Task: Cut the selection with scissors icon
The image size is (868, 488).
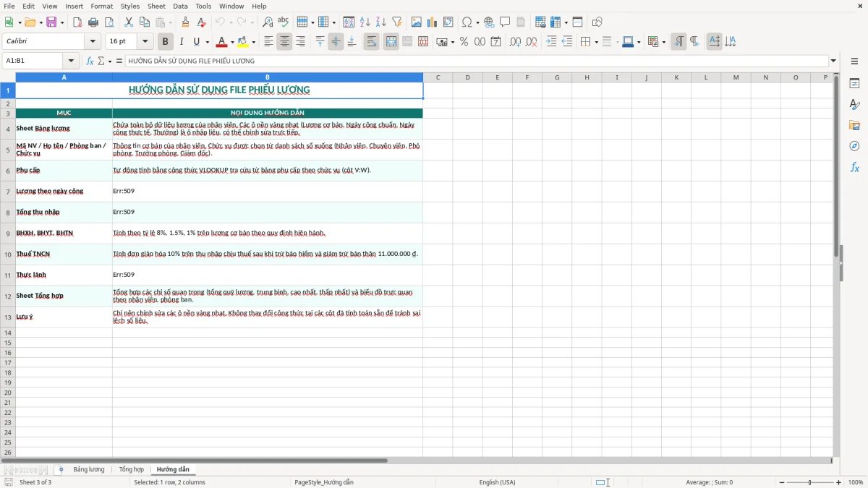Action: [x=129, y=22]
